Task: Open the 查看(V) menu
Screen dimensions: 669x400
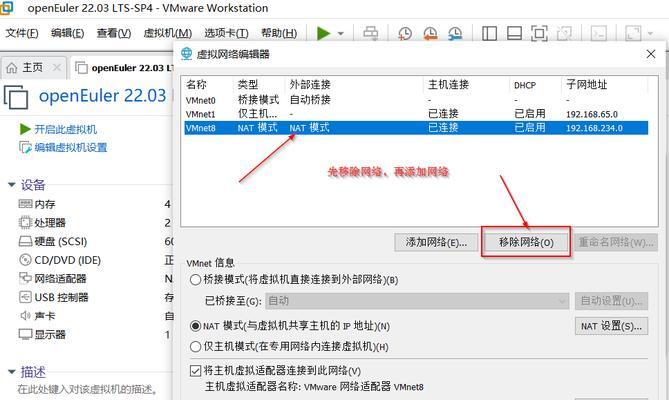Action: [x=113, y=33]
